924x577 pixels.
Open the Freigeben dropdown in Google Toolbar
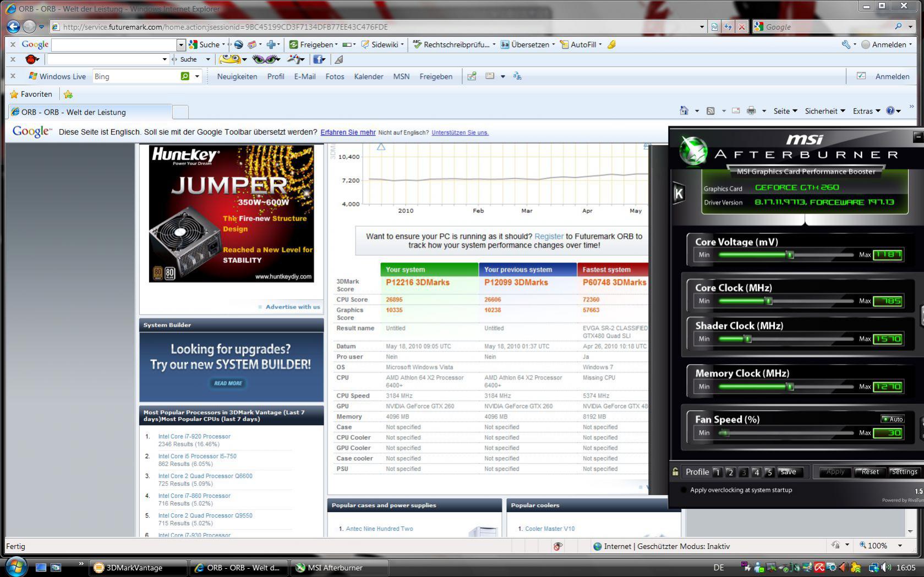point(336,45)
